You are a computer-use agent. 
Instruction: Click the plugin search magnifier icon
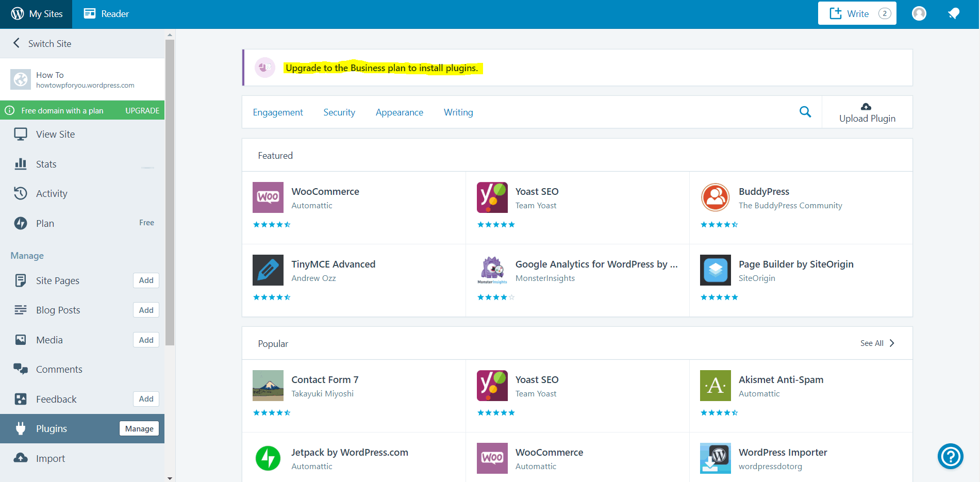805,112
